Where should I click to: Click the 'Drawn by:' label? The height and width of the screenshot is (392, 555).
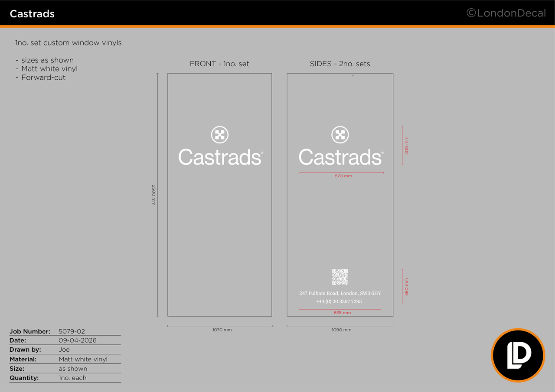tap(25, 350)
